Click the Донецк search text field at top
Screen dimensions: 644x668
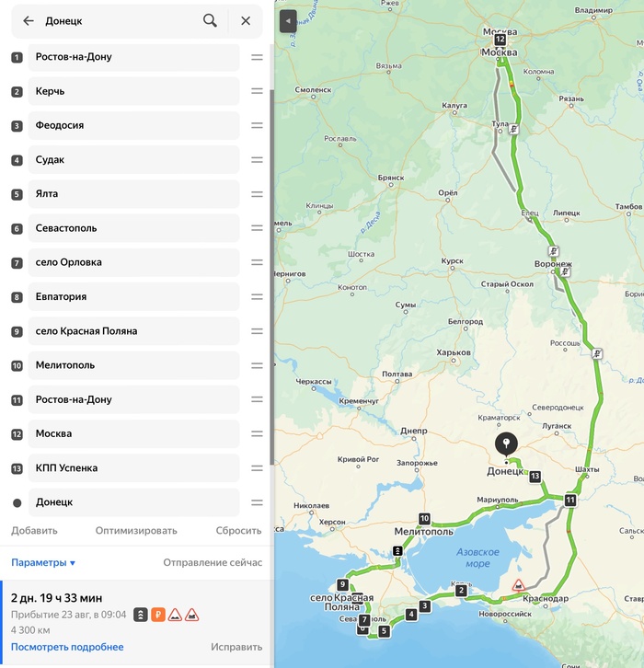[120, 21]
